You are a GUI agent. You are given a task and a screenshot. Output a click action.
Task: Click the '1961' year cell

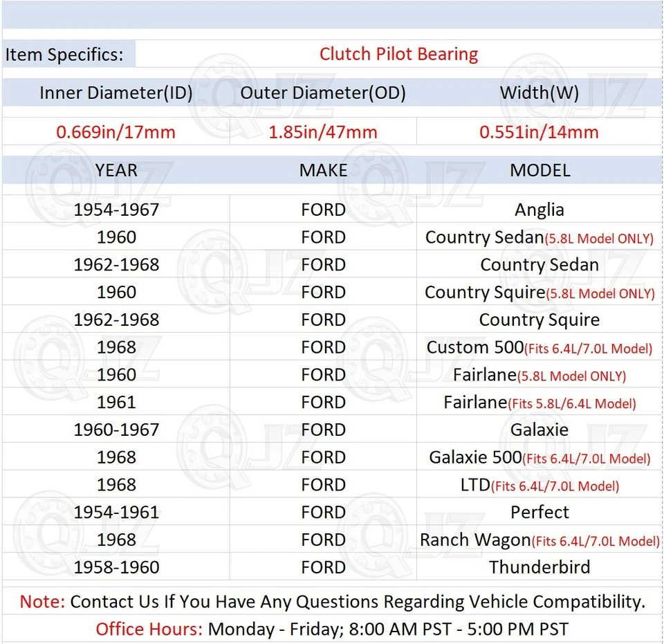point(116,402)
